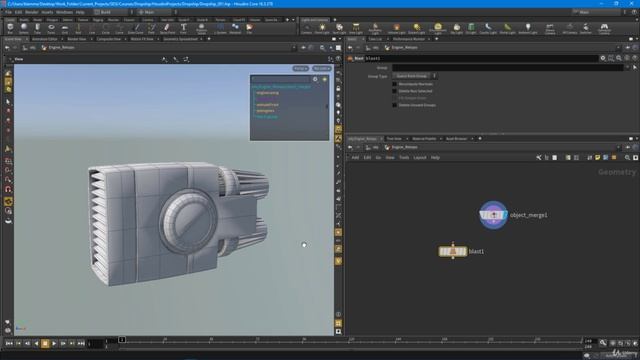This screenshot has width=640, height=360.
Task: Click the play forward button
Action: 54,344
